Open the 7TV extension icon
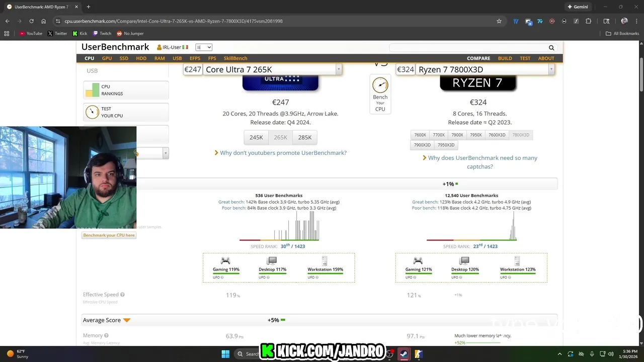 coord(540,21)
